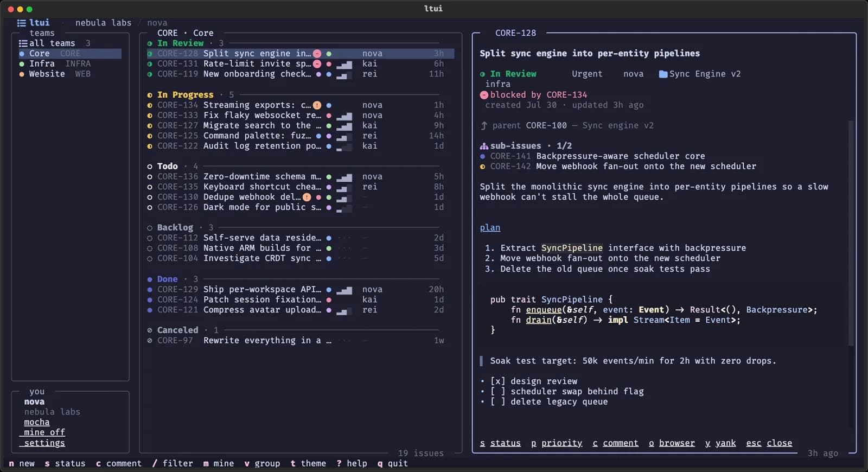Open the Urgent priority field

pos(587,74)
